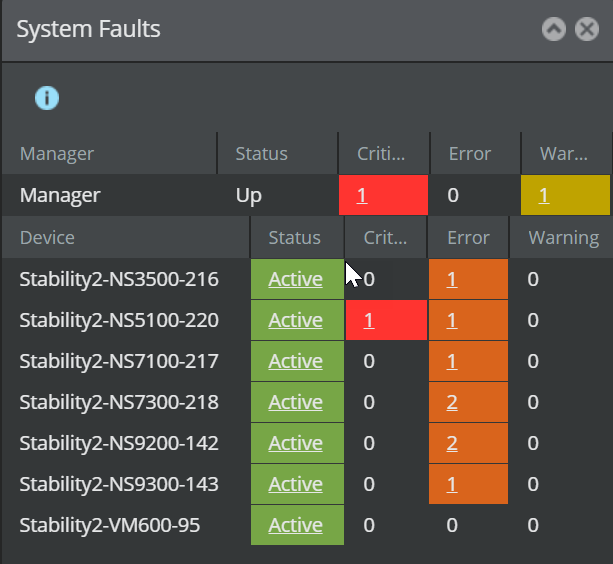Open error count 2 for Stability2-NS7300-218

point(452,402)
